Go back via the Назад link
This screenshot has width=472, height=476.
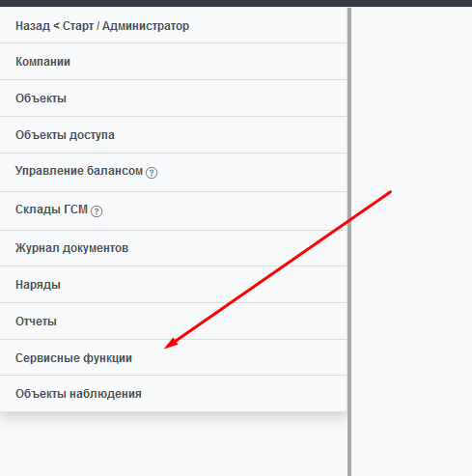33,26
